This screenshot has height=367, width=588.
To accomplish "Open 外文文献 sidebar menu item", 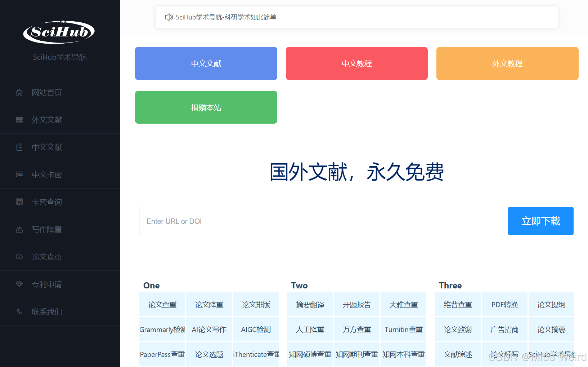I will pyautogui.click(x=60, y=120).
